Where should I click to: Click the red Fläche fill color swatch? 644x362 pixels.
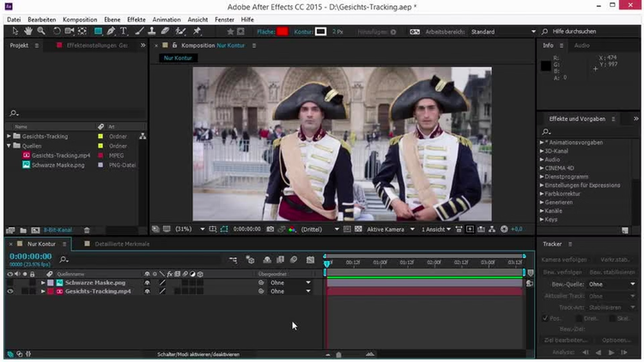[x=282, y=32]
